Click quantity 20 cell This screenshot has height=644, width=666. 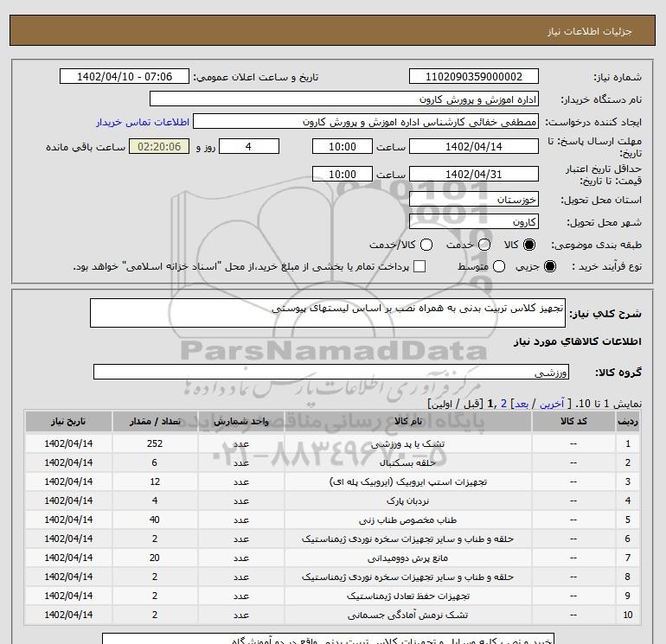(x=155, y=558)
